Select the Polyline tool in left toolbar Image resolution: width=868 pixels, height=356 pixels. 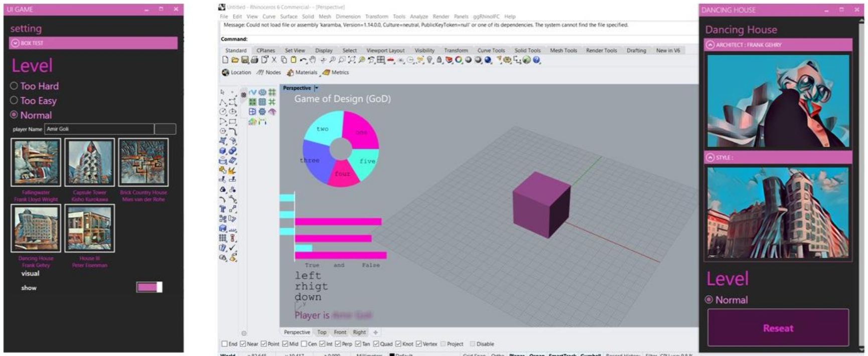click(x=223, y=102)
